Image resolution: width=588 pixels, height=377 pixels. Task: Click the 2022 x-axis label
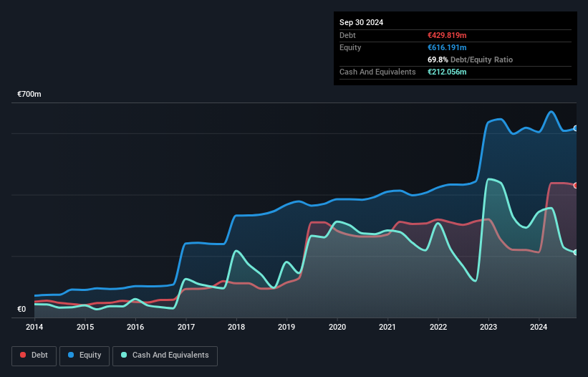pos(438,327)
